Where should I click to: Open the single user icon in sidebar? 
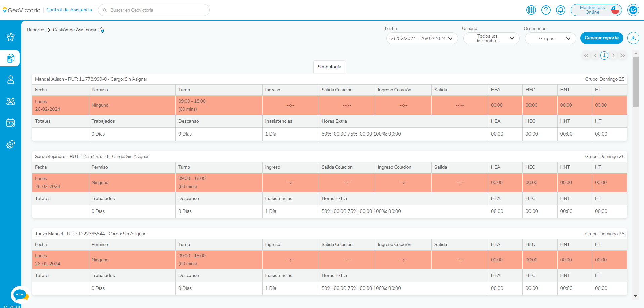(x=11, y=80)
